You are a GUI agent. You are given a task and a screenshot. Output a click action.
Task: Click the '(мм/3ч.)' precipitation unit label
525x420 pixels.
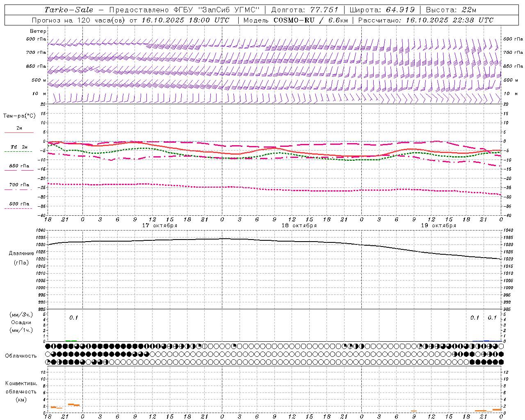(x=22, y=315)
